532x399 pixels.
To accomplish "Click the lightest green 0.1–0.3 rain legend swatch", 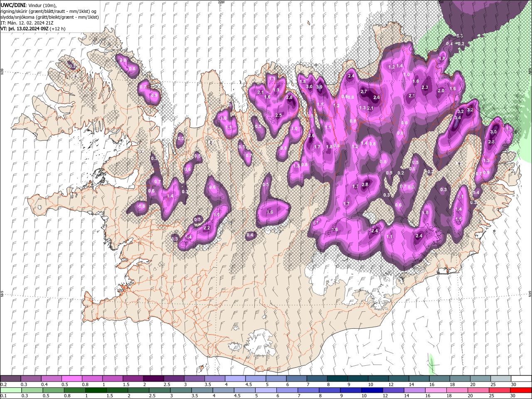I will click(x=11, y=390).
